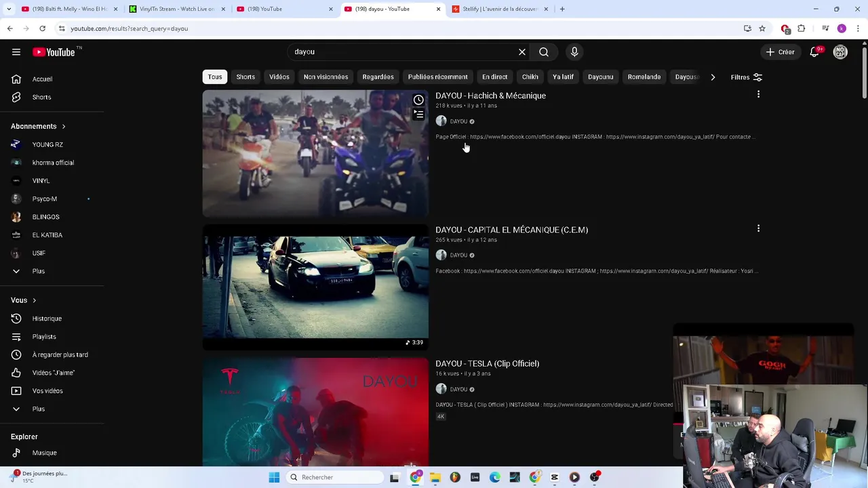Move the filter chips to the right

713,77
